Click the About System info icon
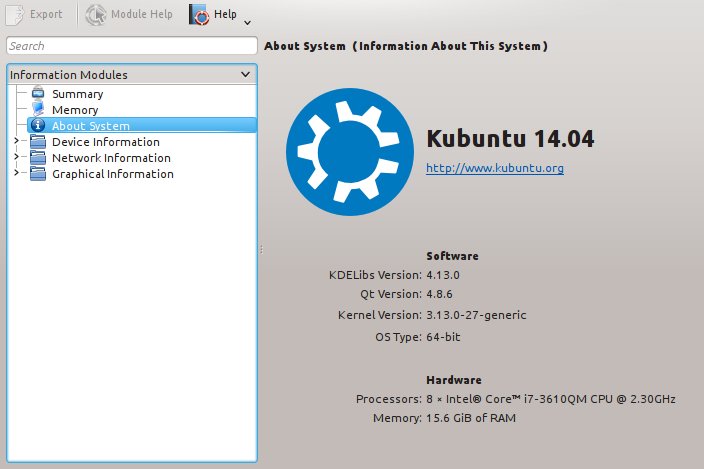This screenshot has width=704, height=469. pyautogui.click(x=38, y=126)
